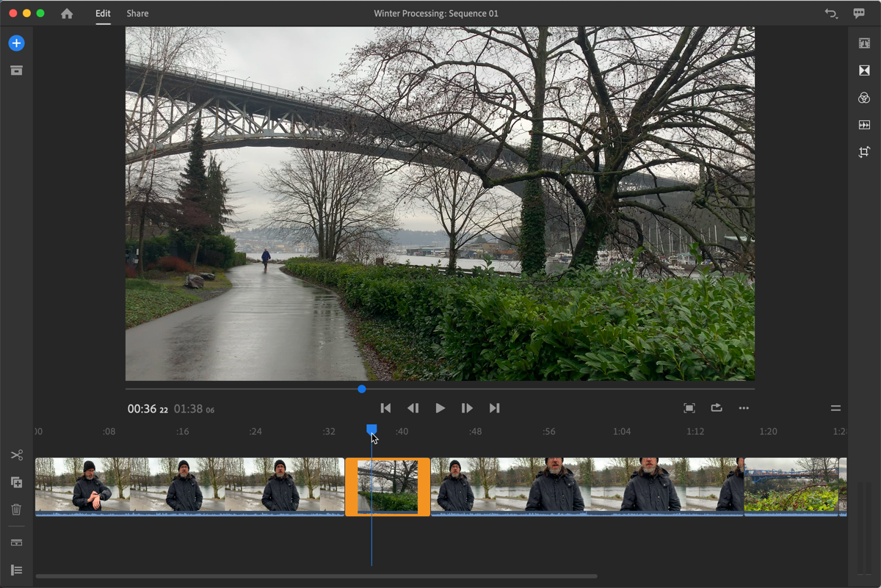Click the preview scrubber bar handle

(362, 389)
